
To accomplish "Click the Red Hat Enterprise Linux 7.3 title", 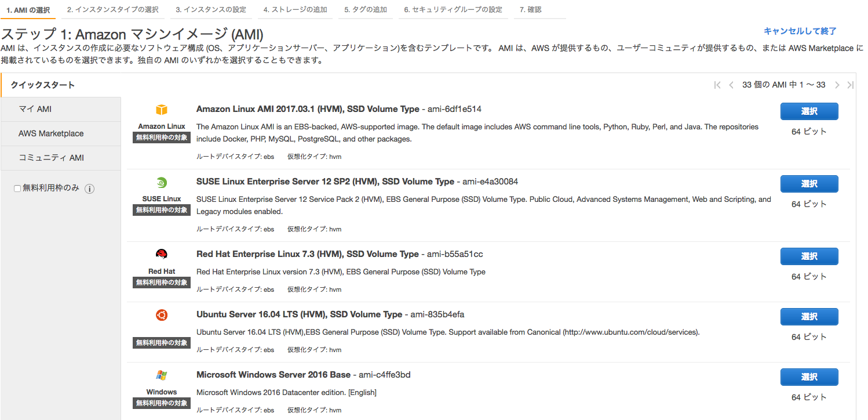I will click(x=308, y=254).
